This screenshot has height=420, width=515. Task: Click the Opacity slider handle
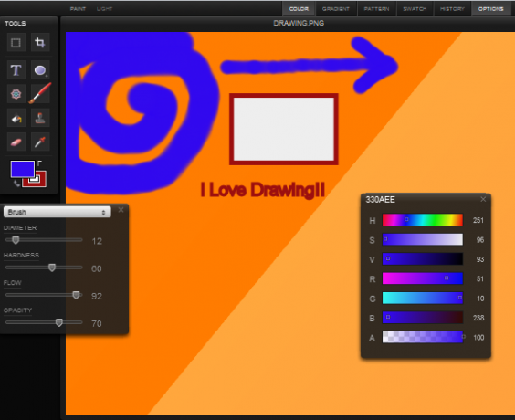(59, 322)
